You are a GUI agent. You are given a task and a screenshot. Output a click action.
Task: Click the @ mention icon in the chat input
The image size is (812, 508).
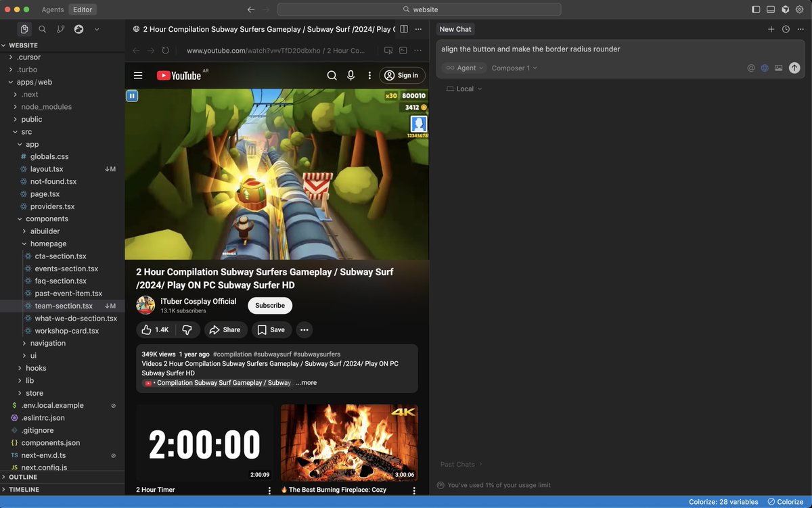tap(751, 68)
